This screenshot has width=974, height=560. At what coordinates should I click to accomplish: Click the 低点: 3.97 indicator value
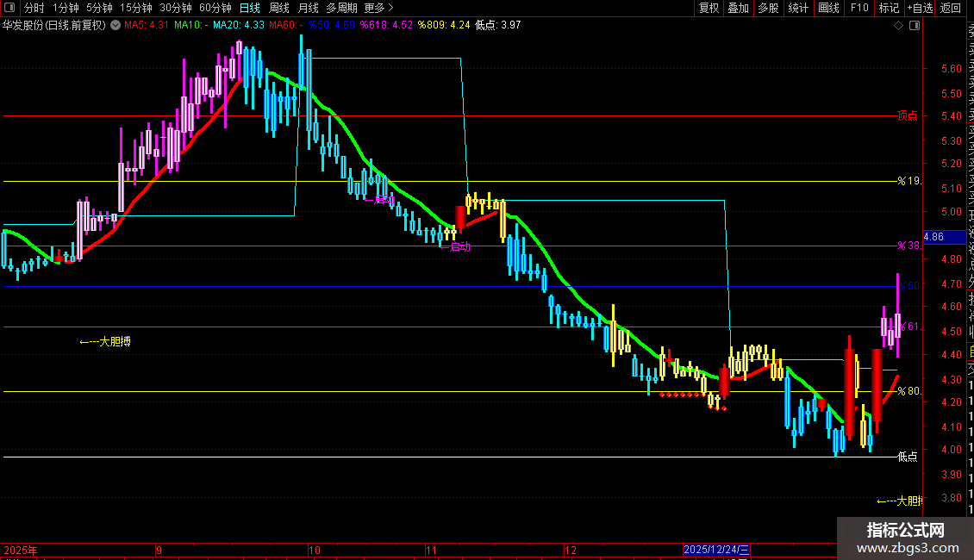click(x=497, y=25)
